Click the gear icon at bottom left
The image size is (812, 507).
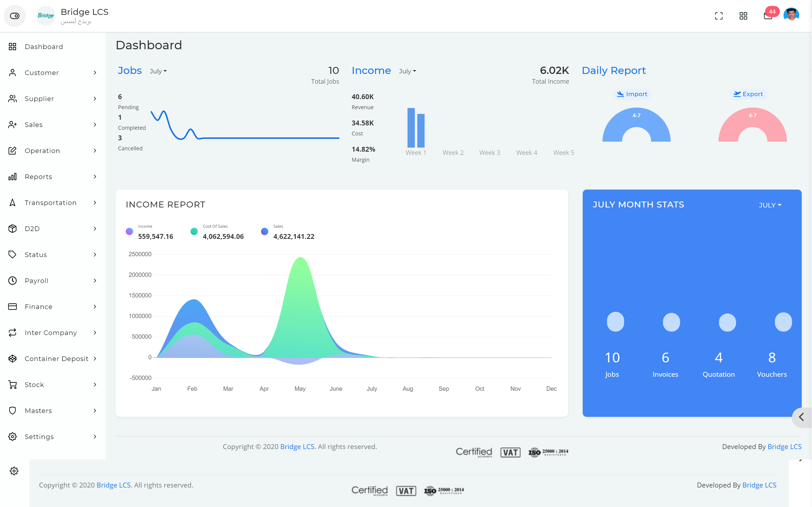coord(14,471)
